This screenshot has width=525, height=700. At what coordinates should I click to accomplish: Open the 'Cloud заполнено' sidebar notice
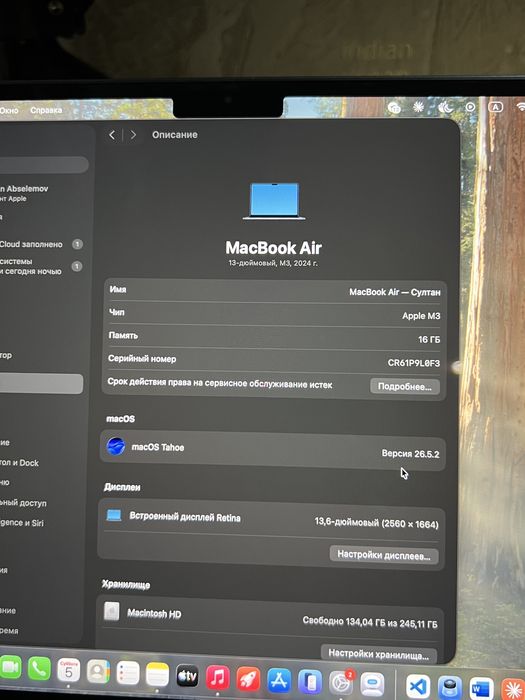[41, 244]
